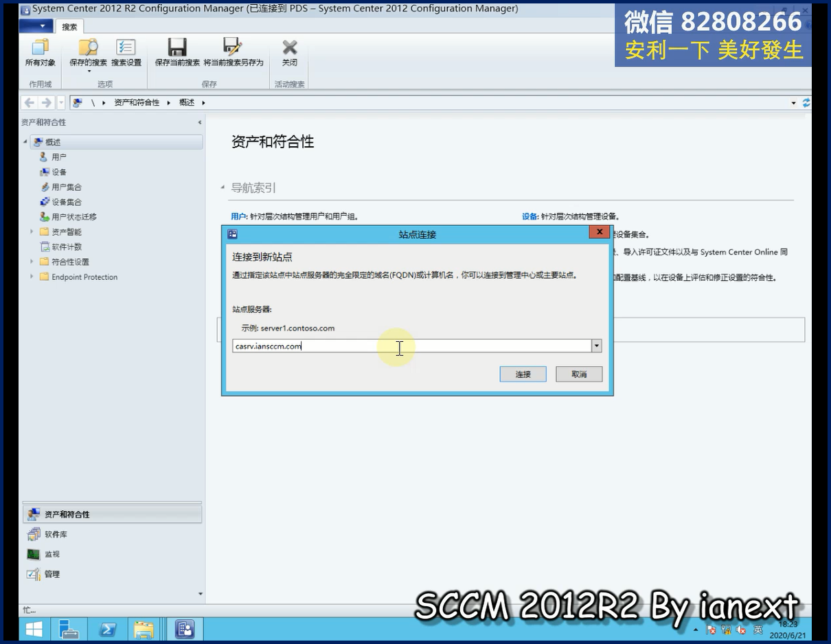Click the 站点服务器 text input field

(x=412, y=346)
